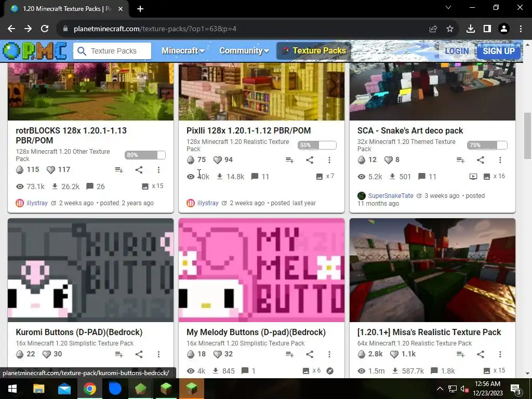Share the rotrBLOCKS pack
Screen dimensions: 532x399
click(x=139, y=170)
